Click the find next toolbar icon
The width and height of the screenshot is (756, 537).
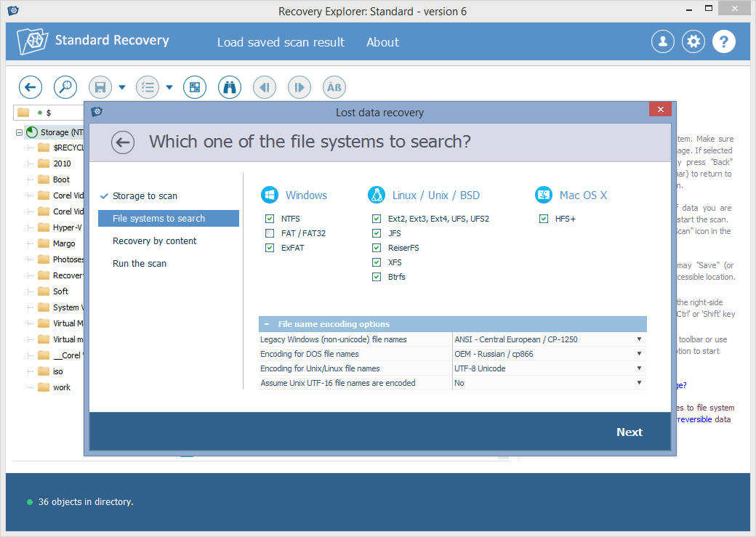point(299,87)
